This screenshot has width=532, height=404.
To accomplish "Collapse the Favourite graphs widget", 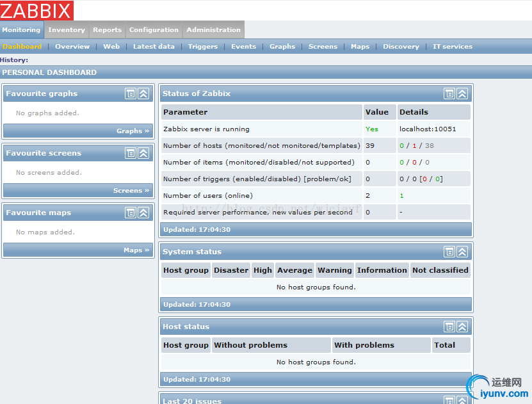I will pyautogui.click(x=143, y=93).
